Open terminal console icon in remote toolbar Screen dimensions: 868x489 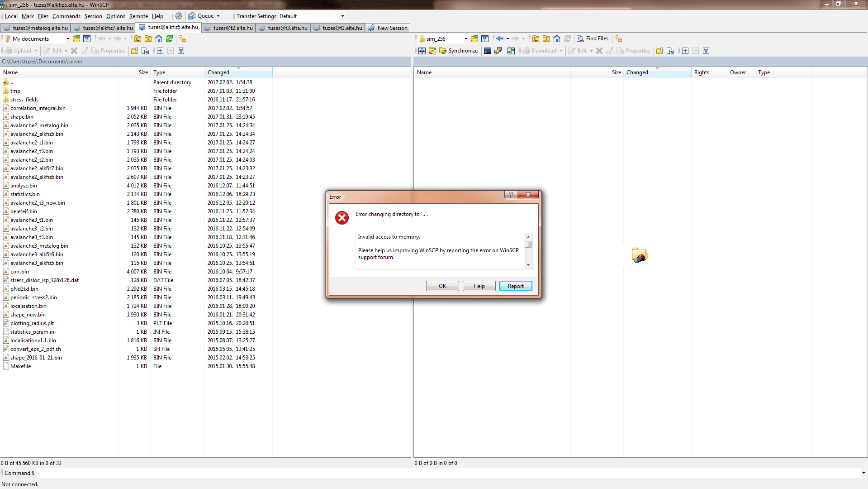click(487, 51)
